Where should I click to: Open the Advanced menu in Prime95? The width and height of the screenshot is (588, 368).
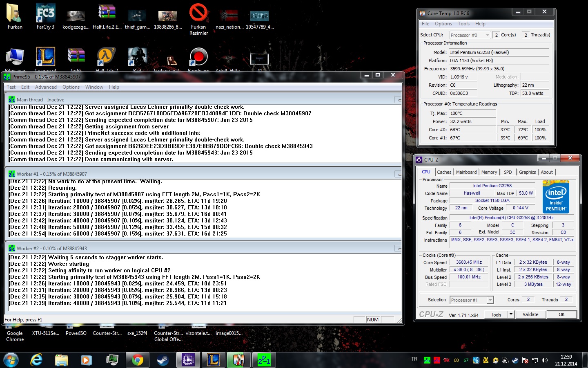[x=46, y=87]
